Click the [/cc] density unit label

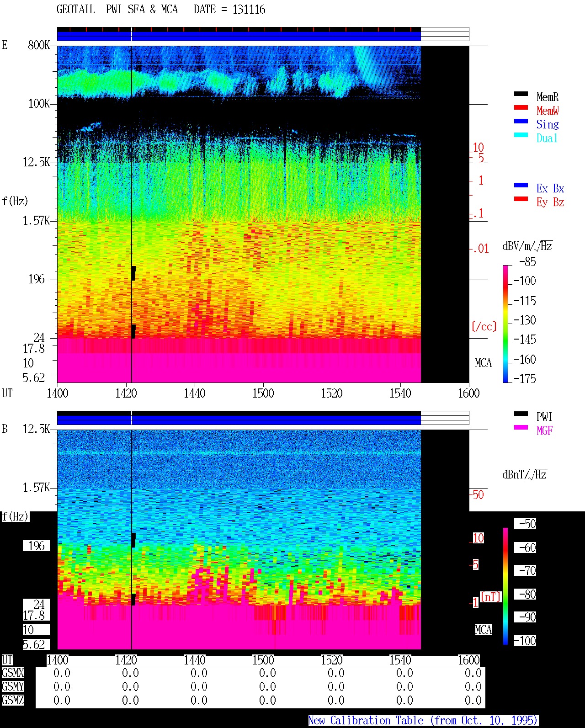pos(484,326)
